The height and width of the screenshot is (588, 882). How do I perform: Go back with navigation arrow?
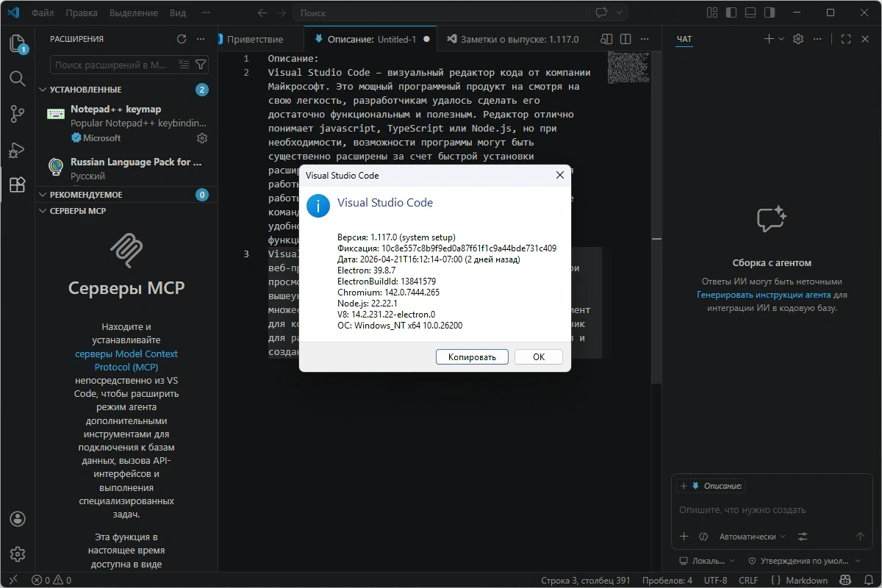point(262,12)
